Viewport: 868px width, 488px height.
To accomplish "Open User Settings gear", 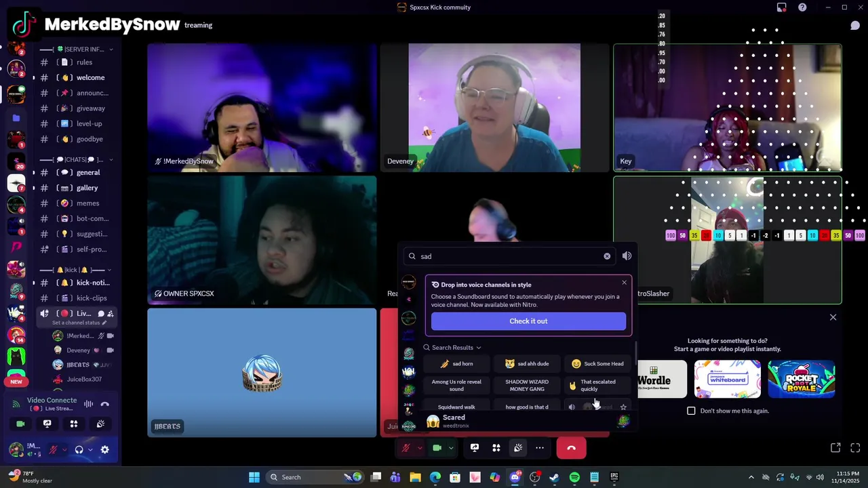I will (x=105, y=449).
